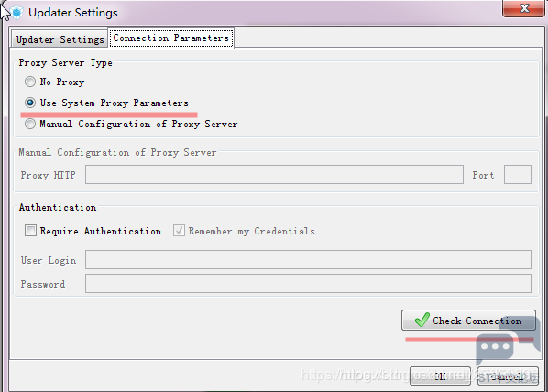The width and height of the screenshot is (548, 392).
Task: Click the green checkmark icon on Check Connection
Action: click(x=422, y=320)
